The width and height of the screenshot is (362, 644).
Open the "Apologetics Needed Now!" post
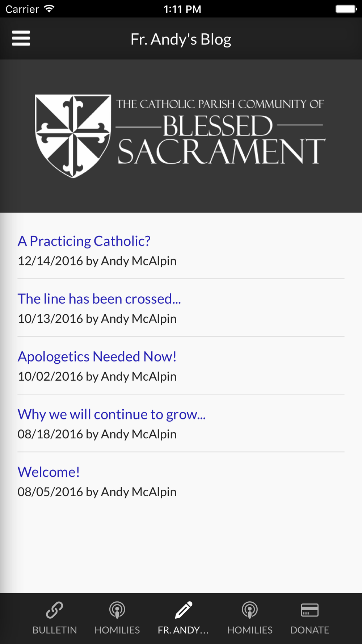[x=97, y=356]
